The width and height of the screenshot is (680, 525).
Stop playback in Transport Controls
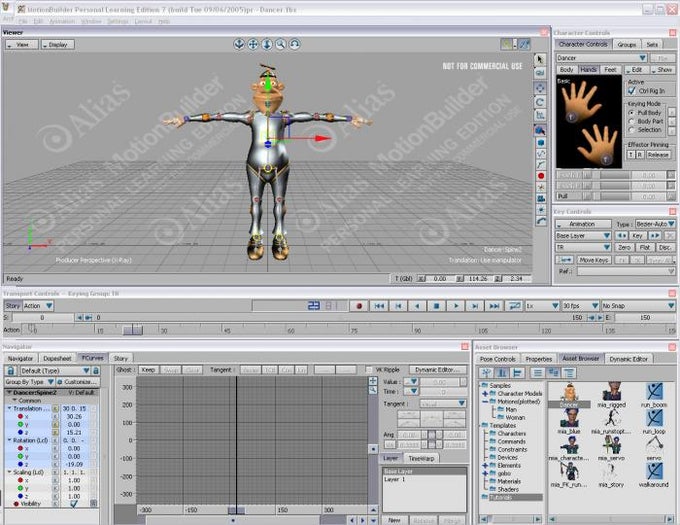436,306
